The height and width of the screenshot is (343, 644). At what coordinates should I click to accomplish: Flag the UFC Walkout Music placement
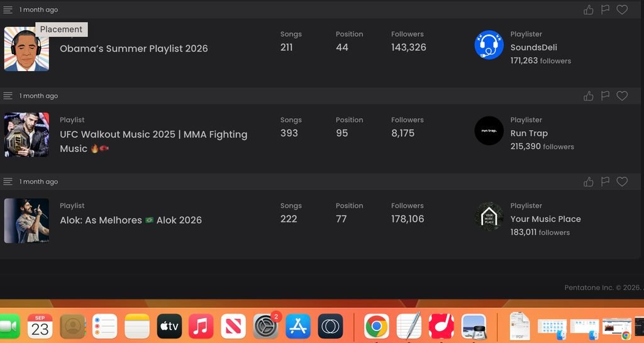[x=605, y=95]
